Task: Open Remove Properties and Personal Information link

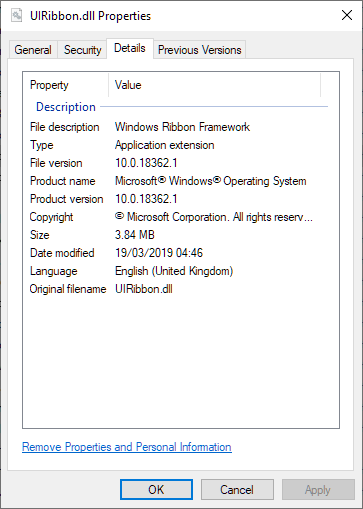Action: tap(127, 447)
